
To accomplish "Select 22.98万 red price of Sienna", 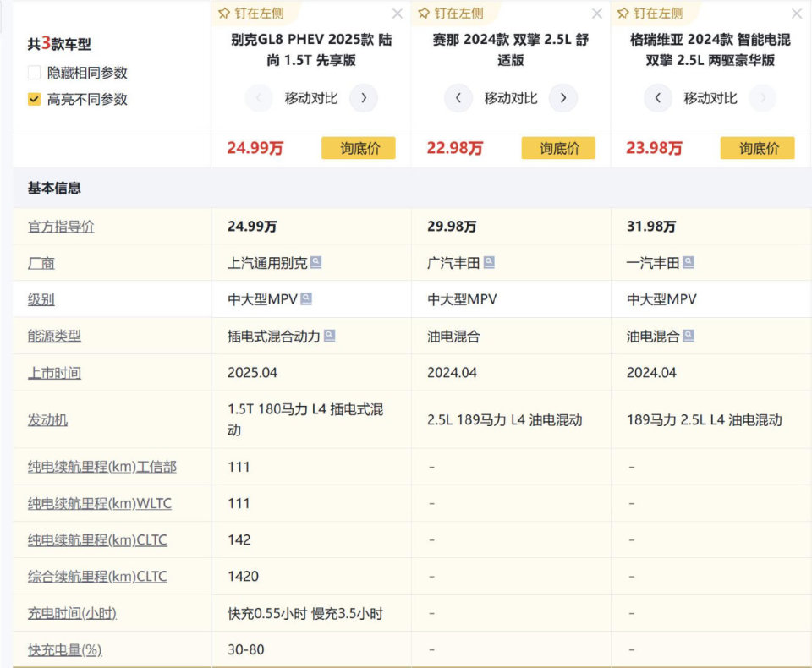I will click(x=455, y=148).
